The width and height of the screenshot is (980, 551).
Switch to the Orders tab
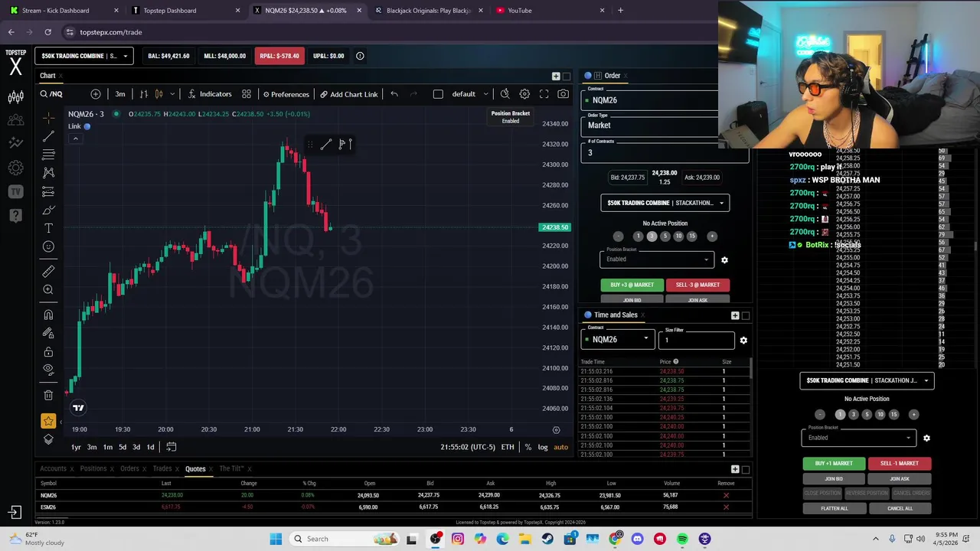[x=129, y=468]
